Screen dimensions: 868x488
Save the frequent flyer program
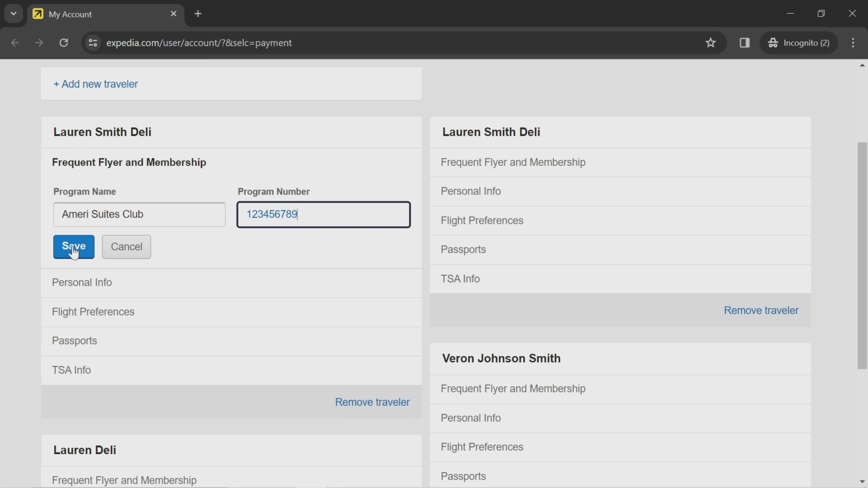tap(74, 247)
